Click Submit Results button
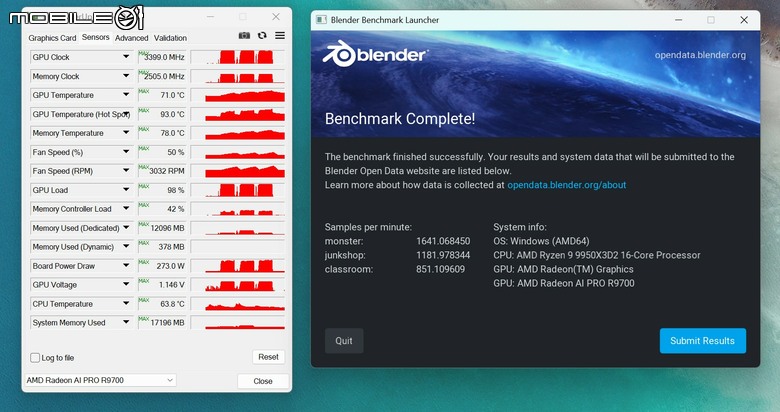This screenshot has height=412, width=780. click(x=702, y=341)
